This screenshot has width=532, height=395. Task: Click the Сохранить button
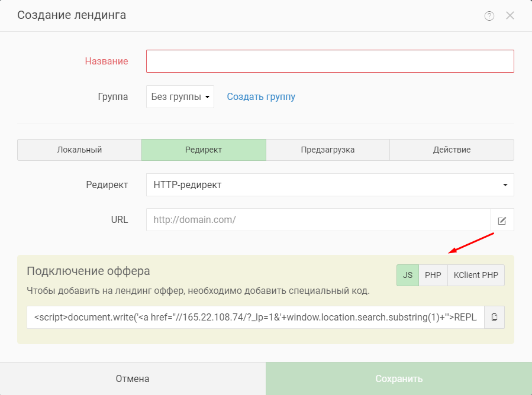(x=399, y=378)
